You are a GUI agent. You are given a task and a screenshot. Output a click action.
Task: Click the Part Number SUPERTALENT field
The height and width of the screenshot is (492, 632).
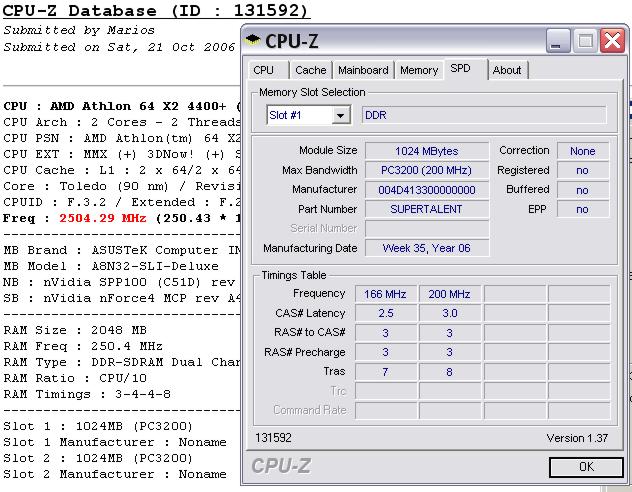click(427, 209)
